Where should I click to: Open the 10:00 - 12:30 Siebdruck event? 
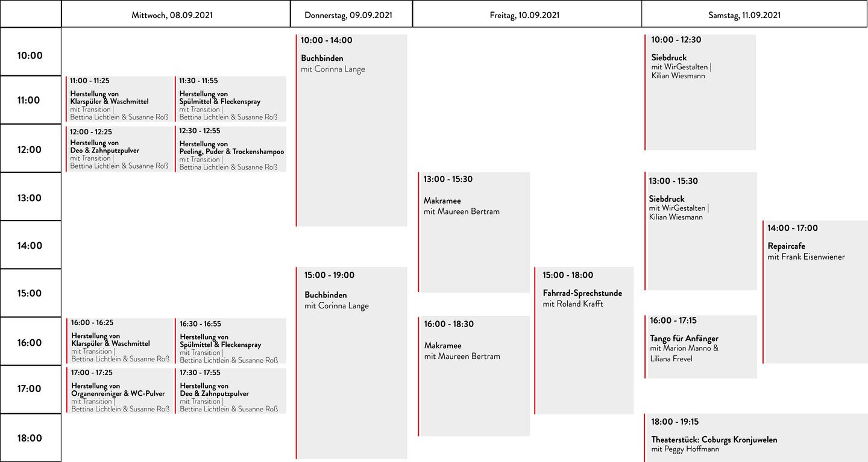click(x=700, y=92)
